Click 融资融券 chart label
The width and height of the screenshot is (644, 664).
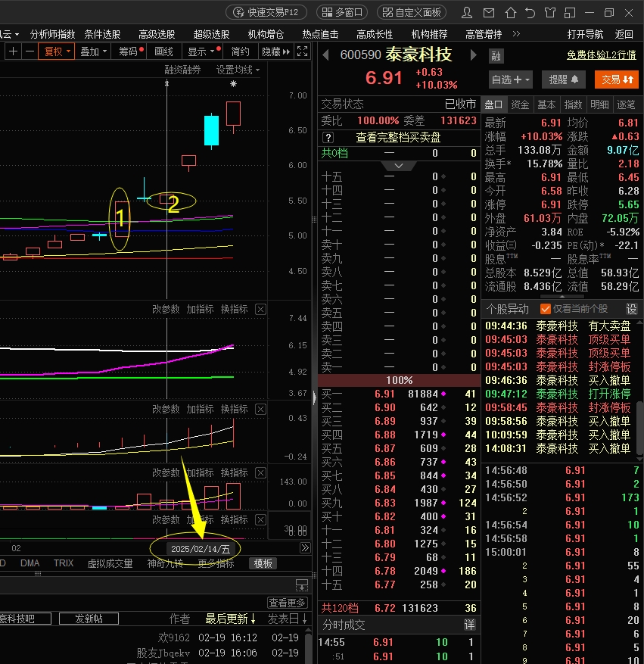coord(182,70)
